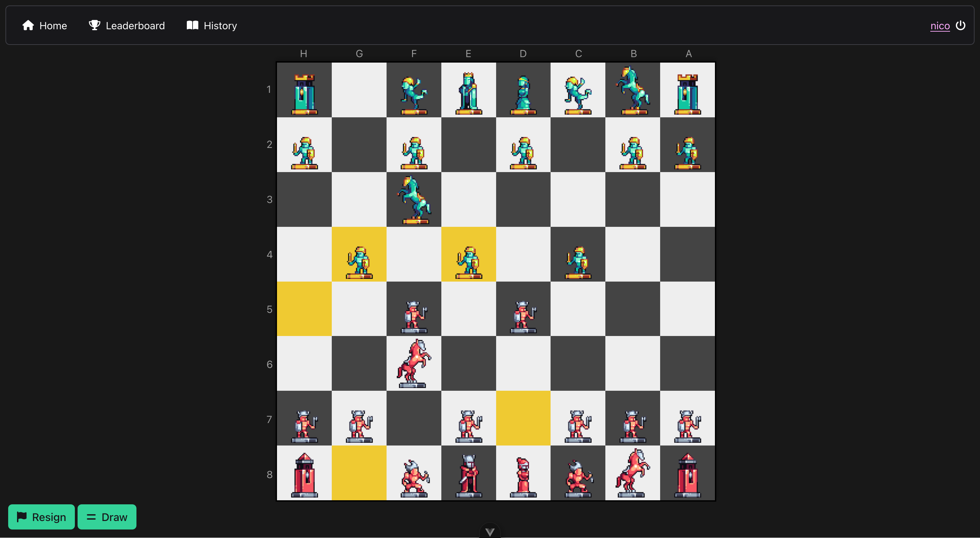980x538 pixels.
Task: Offer a draw with Draw button
Action: (x=107, y=517)
